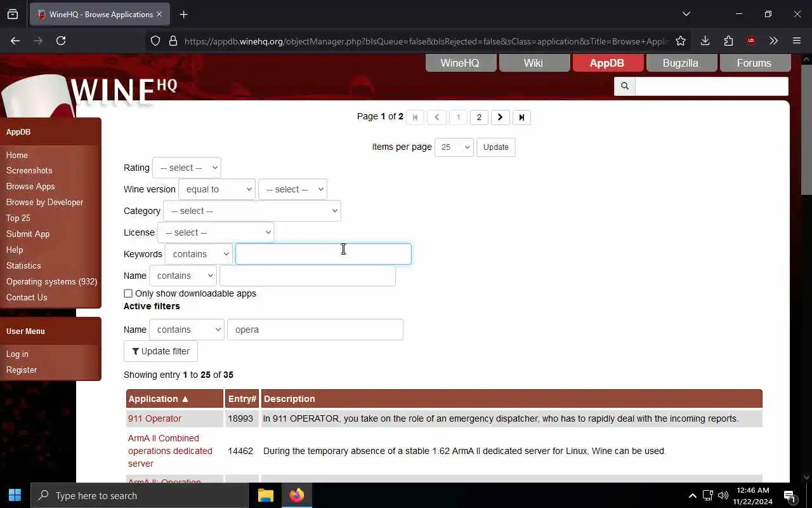This screenshot has width=812, height=508.
Task: Go to first page pagination icon
Action: [415, 117]
